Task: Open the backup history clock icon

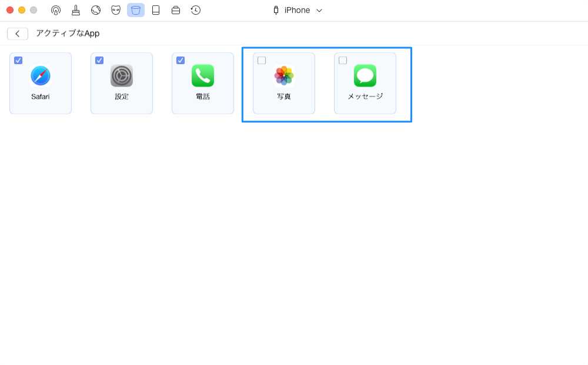Action: (x=195, y=10)
